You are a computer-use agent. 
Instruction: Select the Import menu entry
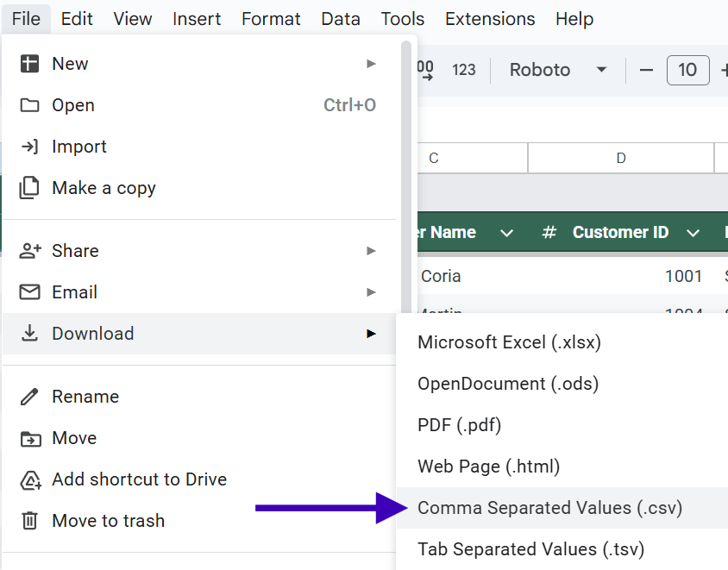coord(199,147)
